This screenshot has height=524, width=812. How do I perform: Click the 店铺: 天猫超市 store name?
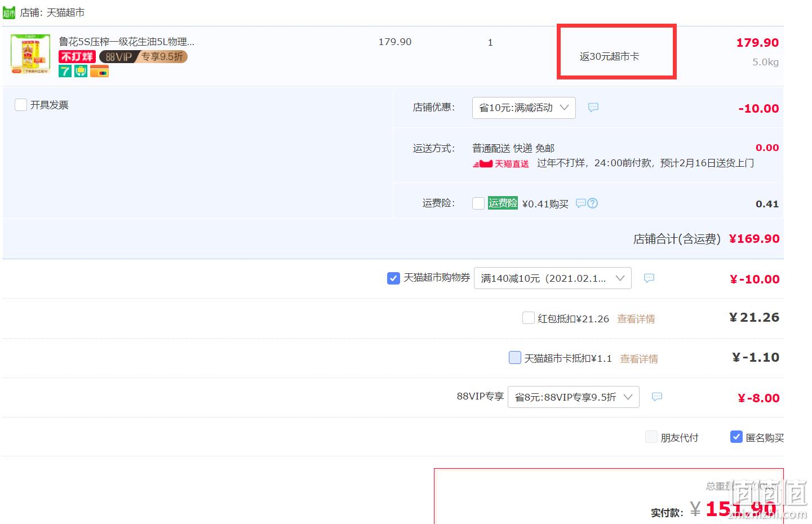pyautogui.click(x=52, y=12)
